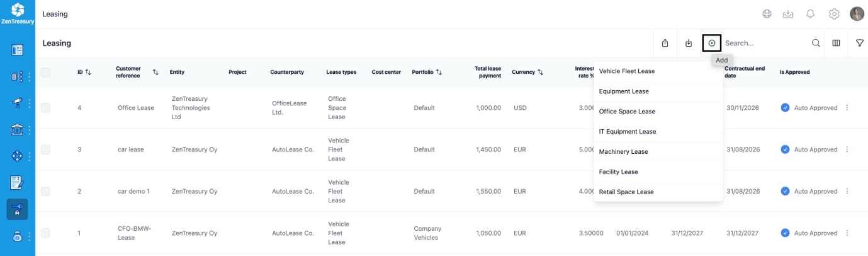
Task: Open the settings gear
Action: click(x=834, y=14)
